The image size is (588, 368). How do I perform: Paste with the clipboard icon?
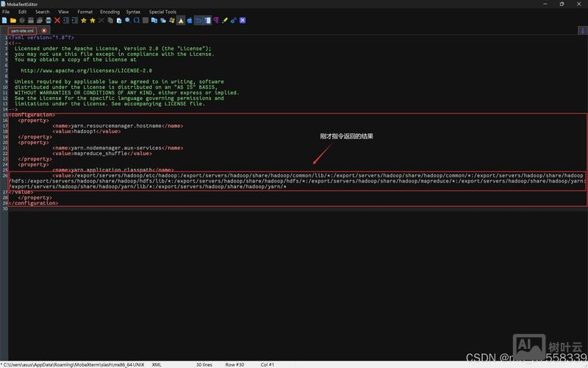coord(119,21)
